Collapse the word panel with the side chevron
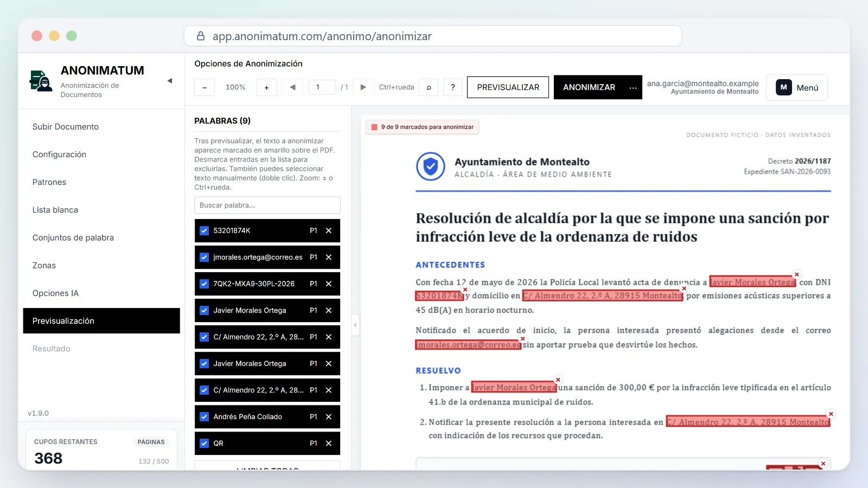This screenshot has height=488, width=868. [x=355, y=325]
